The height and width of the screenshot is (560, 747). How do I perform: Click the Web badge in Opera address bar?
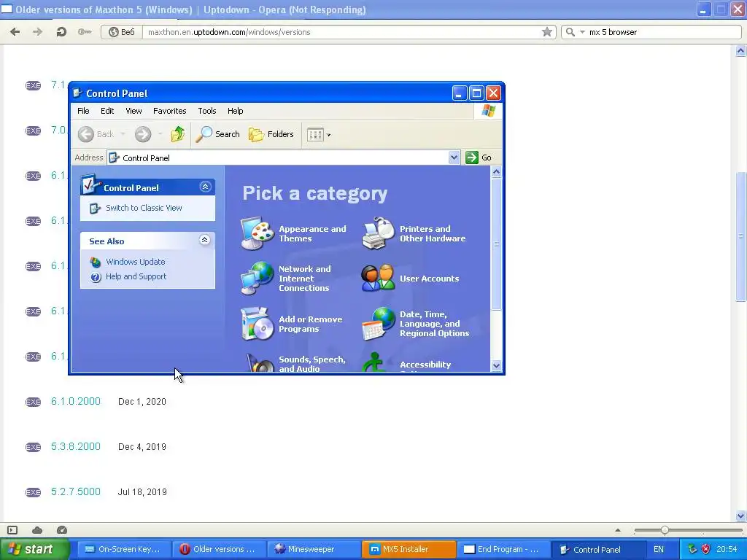122,32
